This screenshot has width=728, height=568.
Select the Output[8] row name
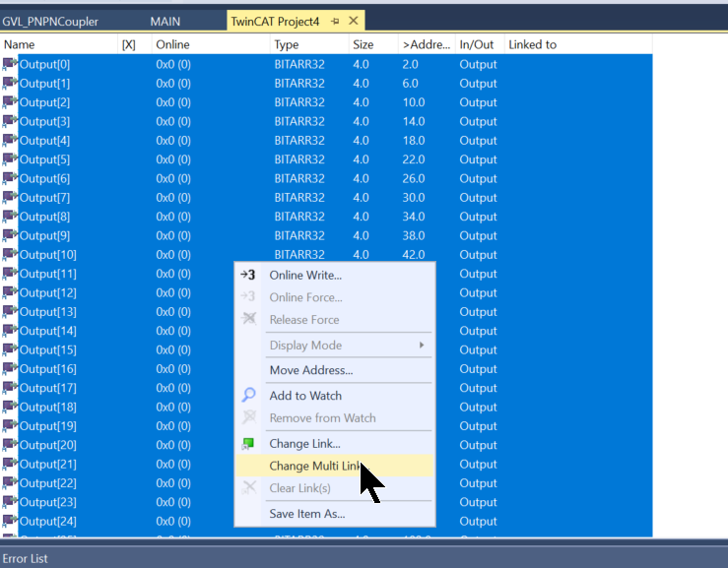click(x=44, y=217)
